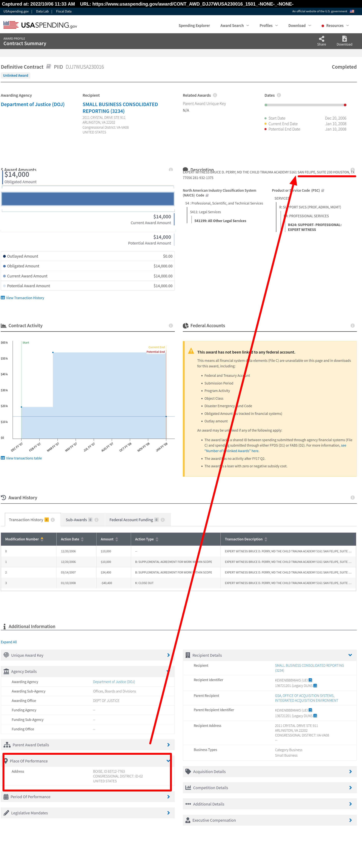Click the NAICS Code glossary icon

pos(207,196)
